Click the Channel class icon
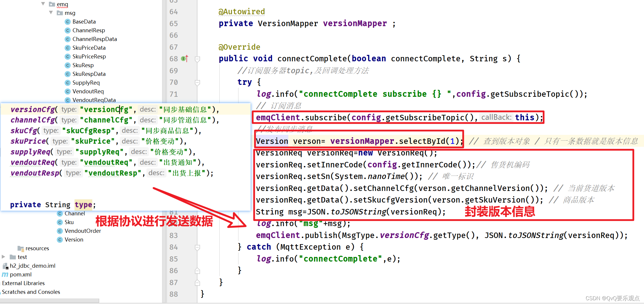This screenshot has width=644, height=304. [x=60, y=213]
